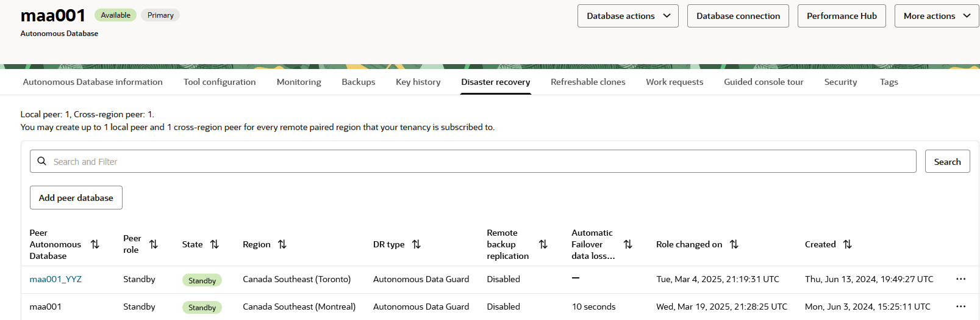Expand the Database actions dropdown
980x320 pixels.
[x=628, y=16]
